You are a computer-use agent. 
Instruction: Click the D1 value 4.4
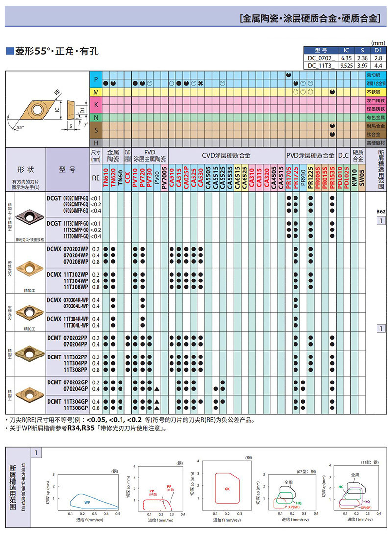click(x=378, y=65)
